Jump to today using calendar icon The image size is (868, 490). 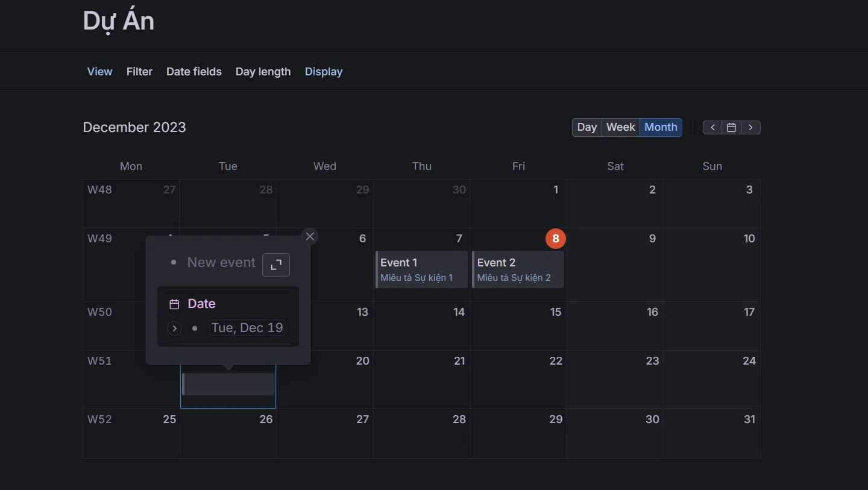pos(731,127)
